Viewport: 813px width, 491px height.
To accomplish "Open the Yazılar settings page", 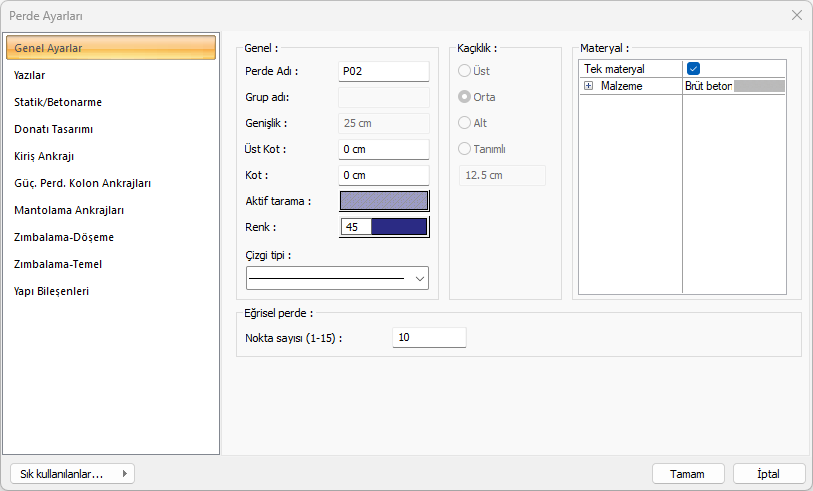I will 30,75.
